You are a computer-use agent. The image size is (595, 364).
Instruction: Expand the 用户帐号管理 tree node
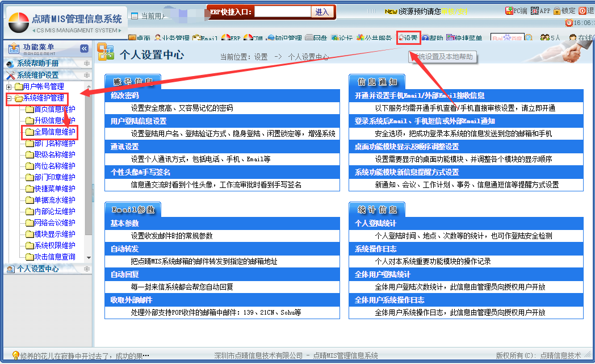click(9, 87)
